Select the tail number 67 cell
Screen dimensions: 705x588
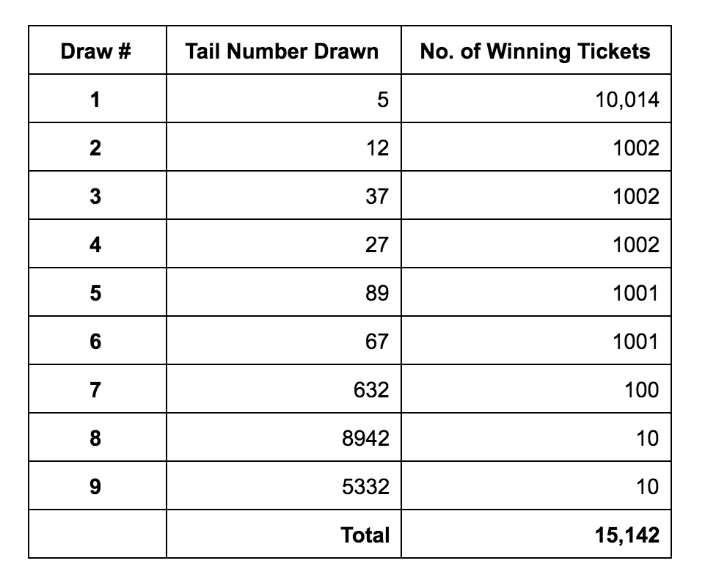pyautogui.click(x=376, y=342)
